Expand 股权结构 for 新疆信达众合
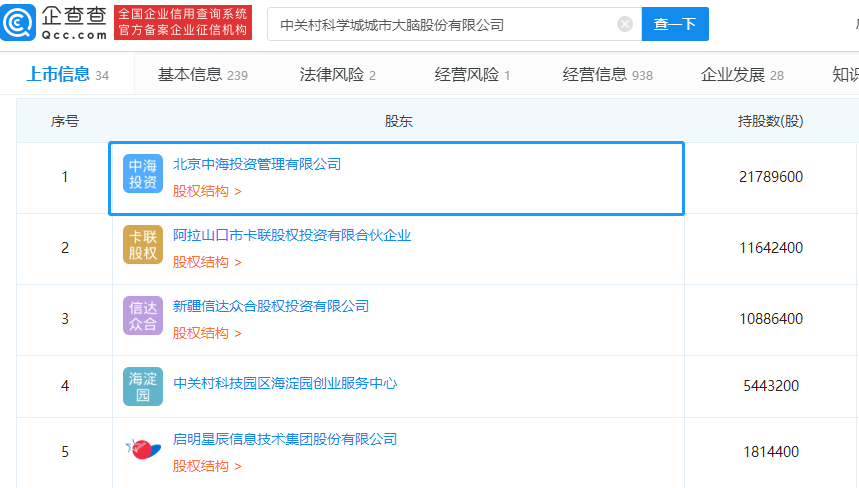Screen dimensions: 859x488 [207, 333]
